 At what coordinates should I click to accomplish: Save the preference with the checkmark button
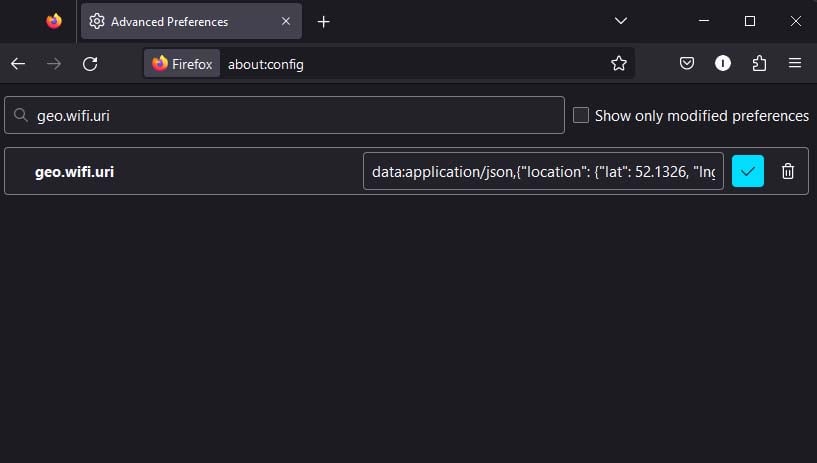pyautogui.click(x=747, y=172)
